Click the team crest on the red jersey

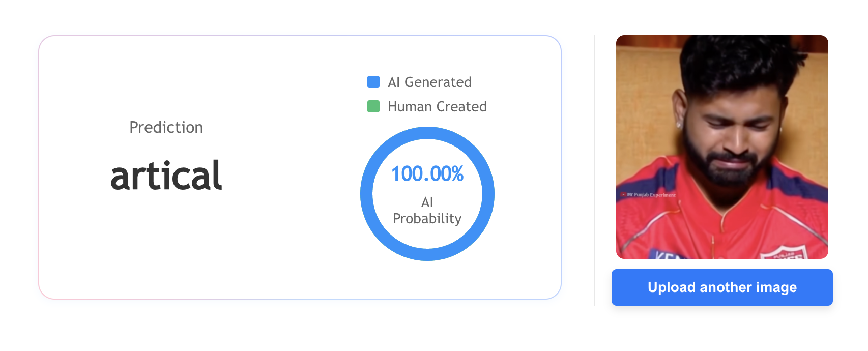[x=784, y=252]
